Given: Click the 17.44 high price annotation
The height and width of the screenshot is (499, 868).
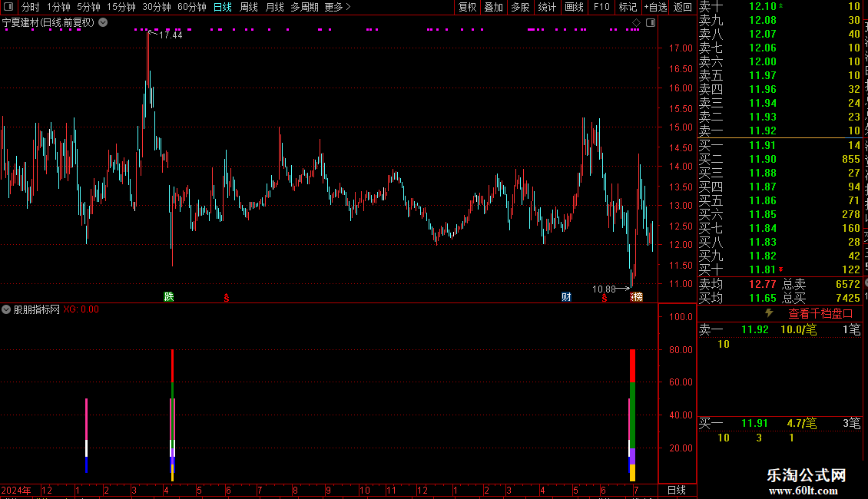Looking at the screenshot, I should click(x=171, y=35).
